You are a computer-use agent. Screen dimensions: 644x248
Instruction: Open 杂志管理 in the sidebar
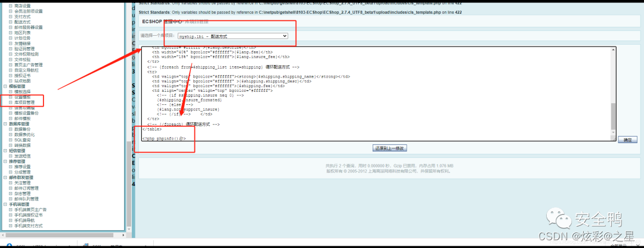pos(22,193)
